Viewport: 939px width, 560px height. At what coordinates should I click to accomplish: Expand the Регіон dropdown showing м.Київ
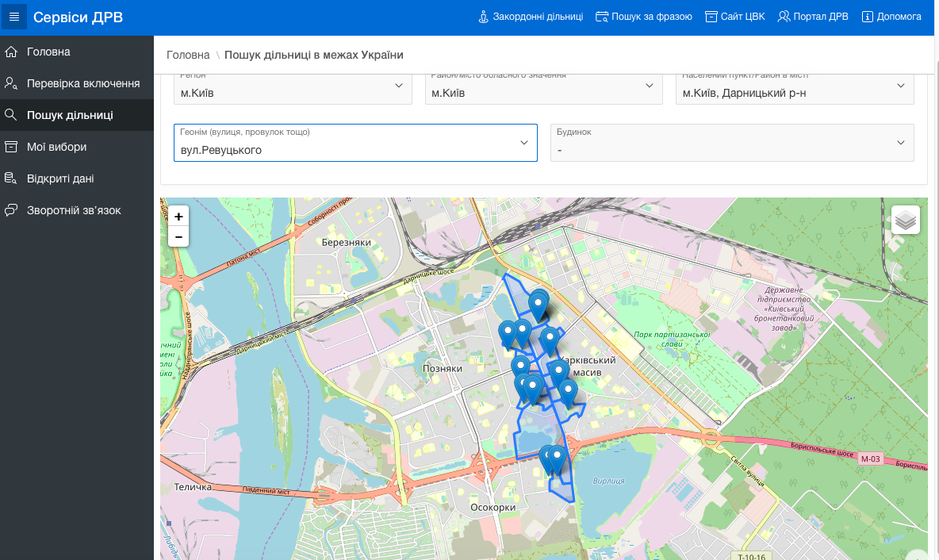pos(399,86)
